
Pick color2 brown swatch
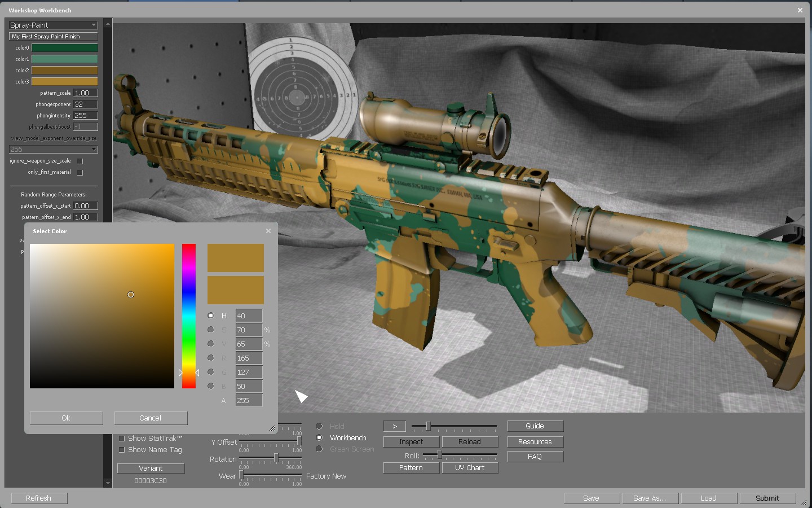(x=65, y=71)
